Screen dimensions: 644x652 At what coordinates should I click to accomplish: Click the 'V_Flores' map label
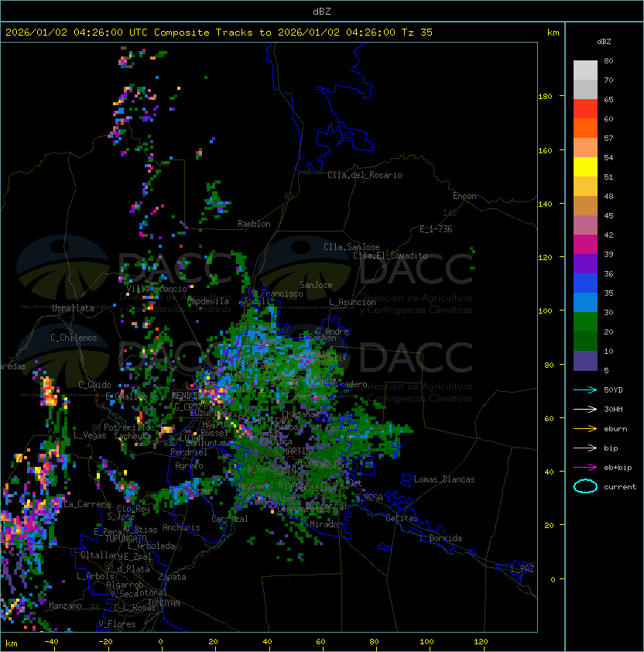(117, 624)
